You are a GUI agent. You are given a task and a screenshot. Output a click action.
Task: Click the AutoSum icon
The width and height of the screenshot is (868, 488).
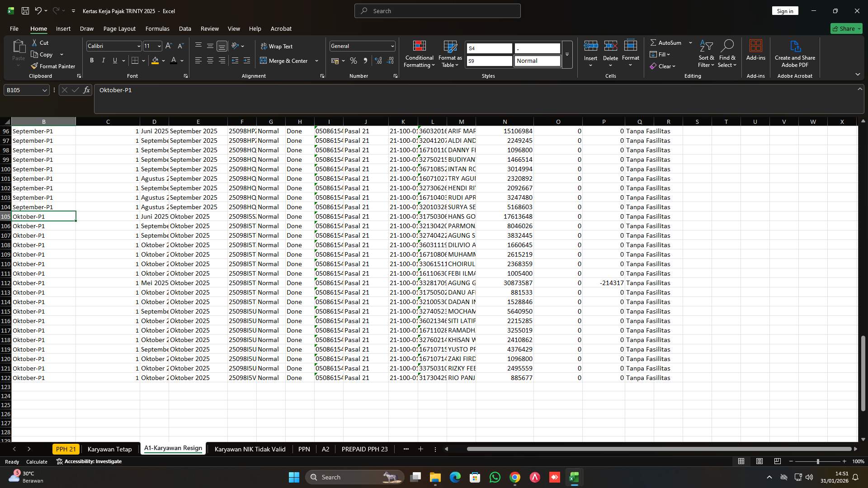pyautogui.click(x=654, y=42)
